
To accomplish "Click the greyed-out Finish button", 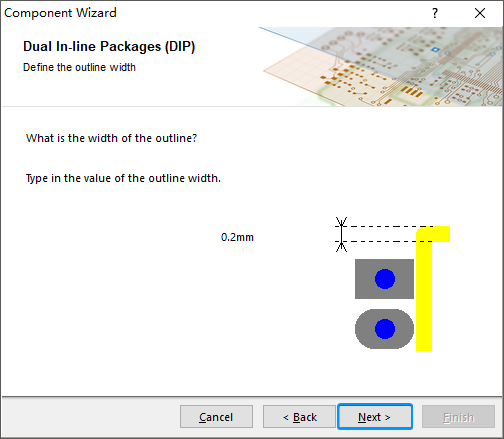I will 458,417.
